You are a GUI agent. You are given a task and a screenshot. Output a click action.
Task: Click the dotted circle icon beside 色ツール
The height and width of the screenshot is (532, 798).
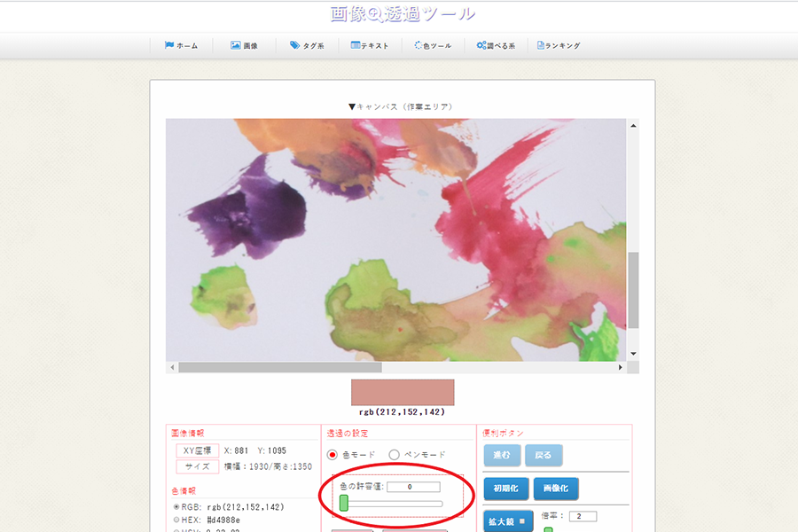(418, 45)
